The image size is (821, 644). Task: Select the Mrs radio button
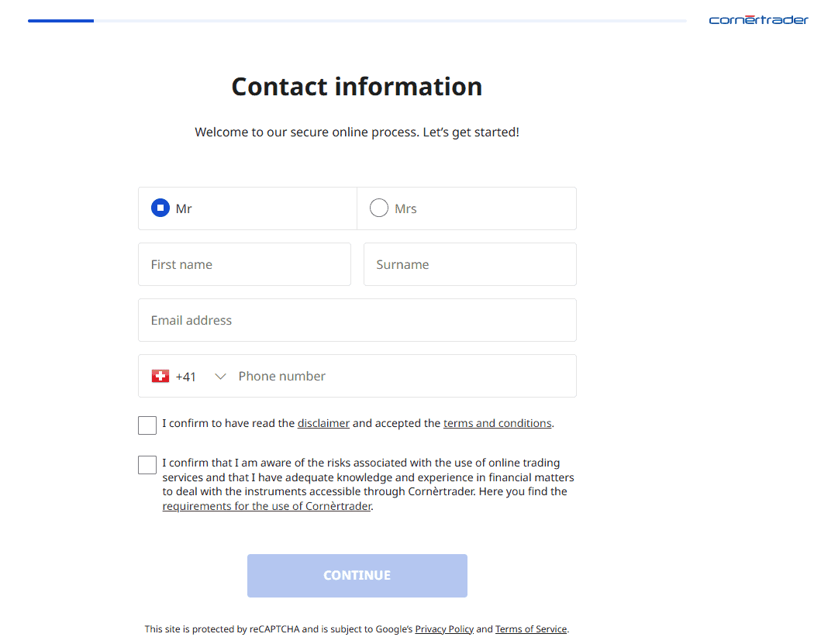(x=378, y=208)
